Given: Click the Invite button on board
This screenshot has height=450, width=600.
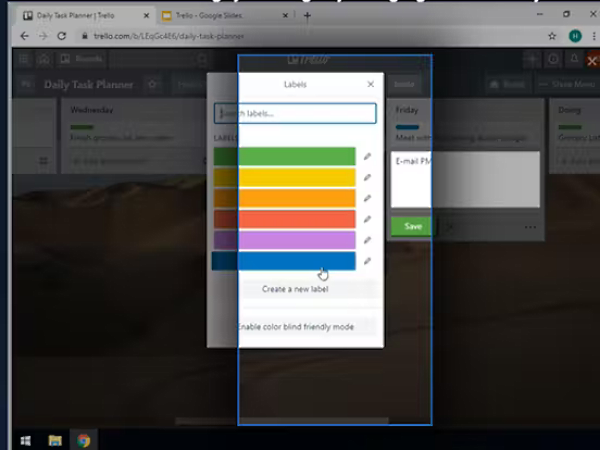Looking at the screenshot, I should (x=404, y=84).
